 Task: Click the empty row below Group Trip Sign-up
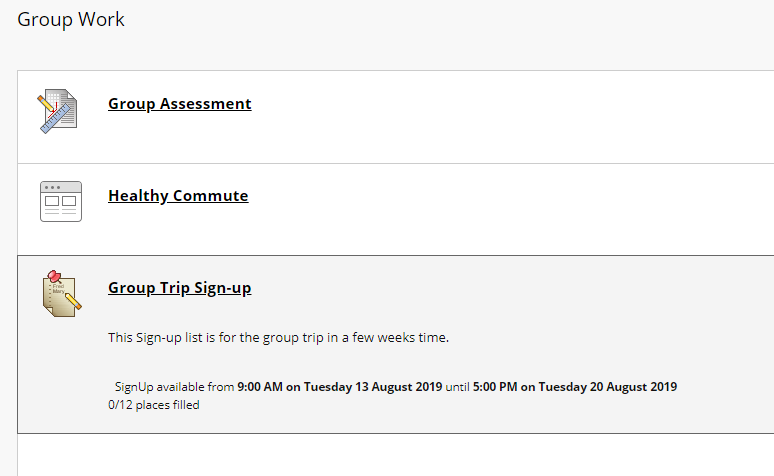(395, 455)
